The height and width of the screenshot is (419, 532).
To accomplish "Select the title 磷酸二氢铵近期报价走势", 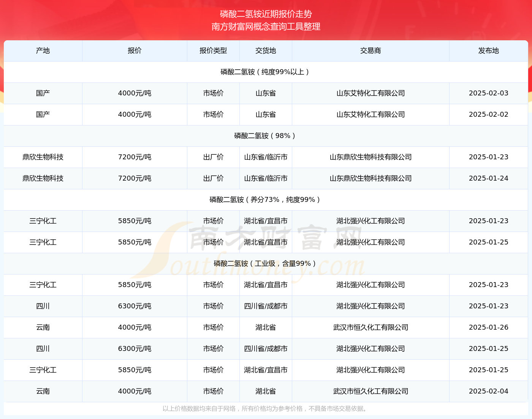I will [x=266, y=14].
